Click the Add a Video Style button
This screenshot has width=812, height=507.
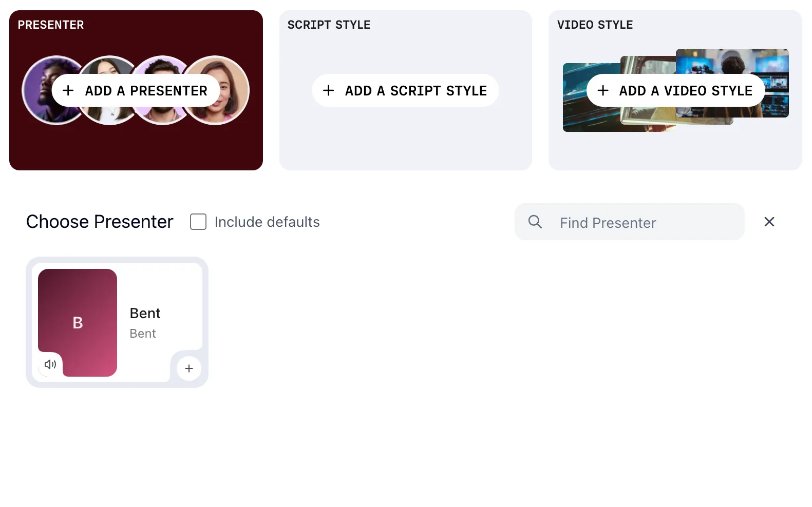675,90
